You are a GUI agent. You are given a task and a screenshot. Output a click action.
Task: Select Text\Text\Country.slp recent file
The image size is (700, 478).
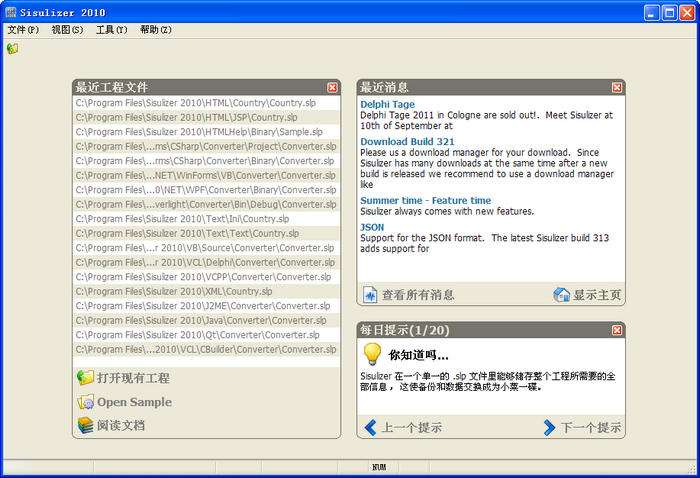tap(206, 233)
